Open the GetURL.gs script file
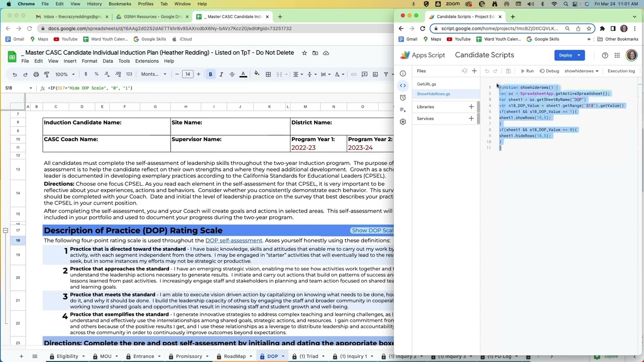 coord(427,84)
